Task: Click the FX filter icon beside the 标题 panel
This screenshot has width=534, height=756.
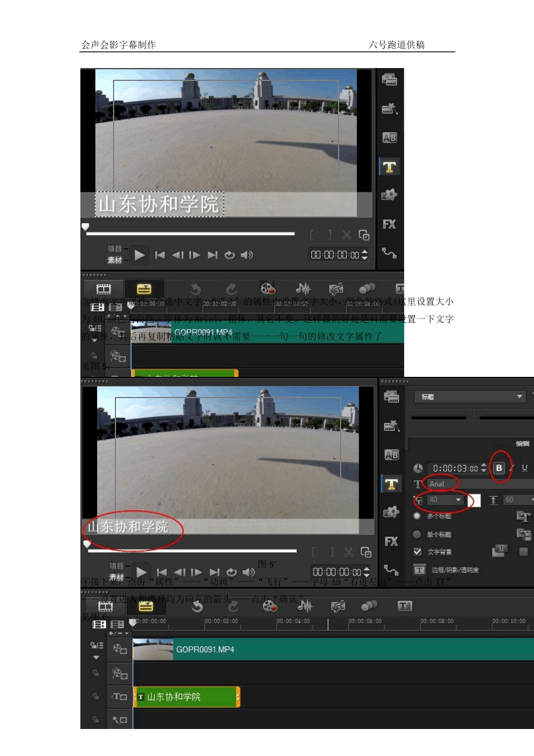Action: pyautogui.click(x=391, y=541)
